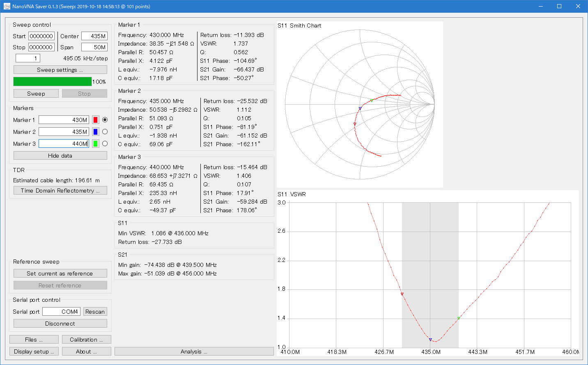Click the green marker on the VSWR plot
The image size is (588, 365).
459,318
